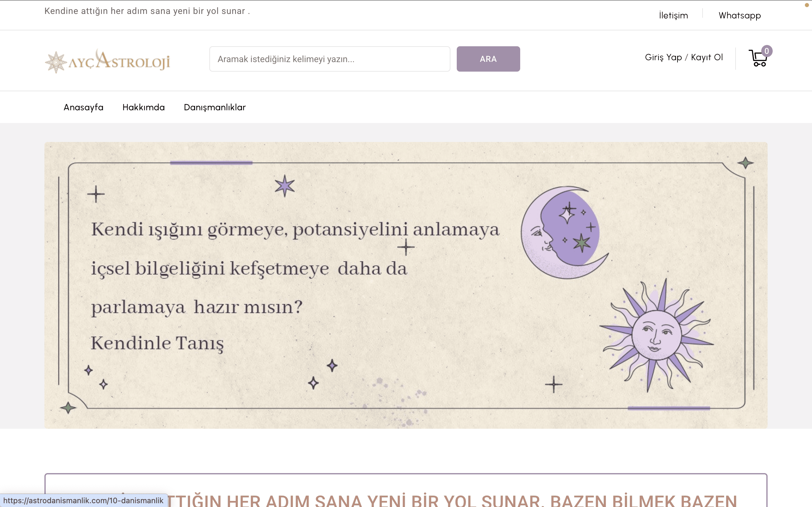Click the search keyword input field
The height and width of the screenshot is (507, 812).
point(330,59)
